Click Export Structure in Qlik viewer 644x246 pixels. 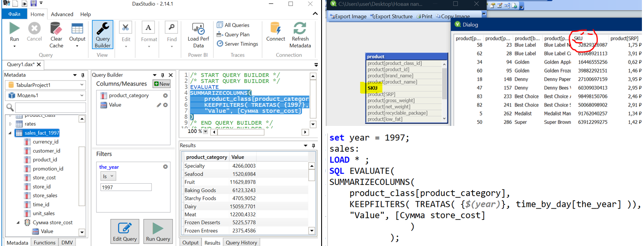click(x=391, y=17)
